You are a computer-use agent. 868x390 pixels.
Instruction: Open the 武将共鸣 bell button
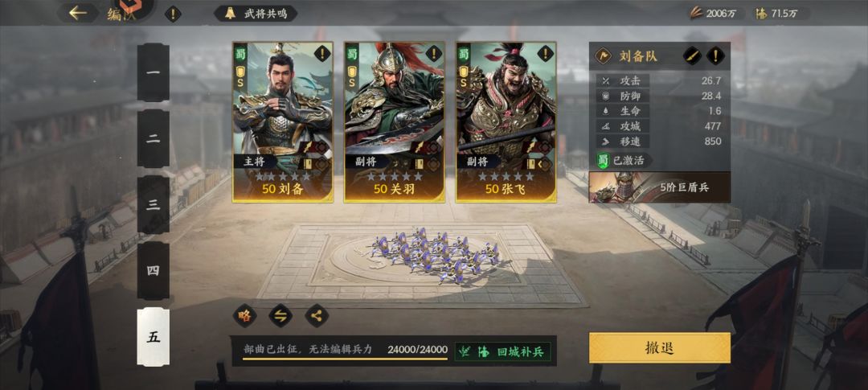pyautogui.click(x=256, y=14)
